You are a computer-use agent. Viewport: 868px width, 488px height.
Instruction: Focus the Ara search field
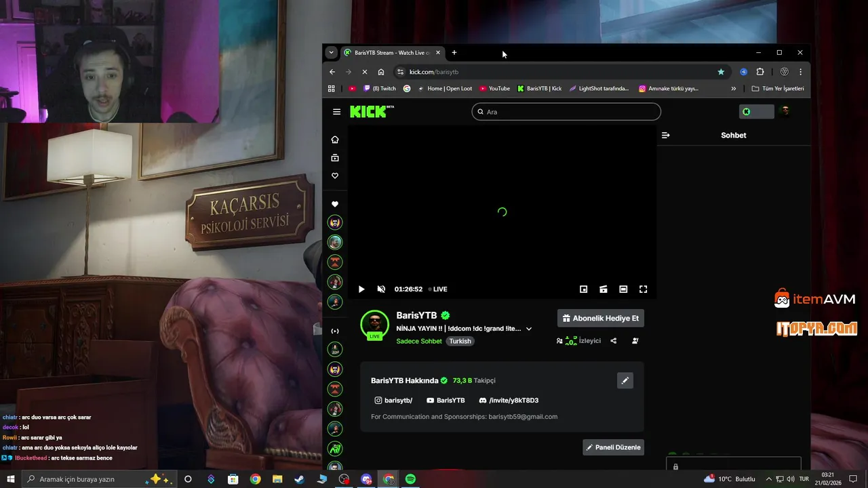tap(566, 112)
